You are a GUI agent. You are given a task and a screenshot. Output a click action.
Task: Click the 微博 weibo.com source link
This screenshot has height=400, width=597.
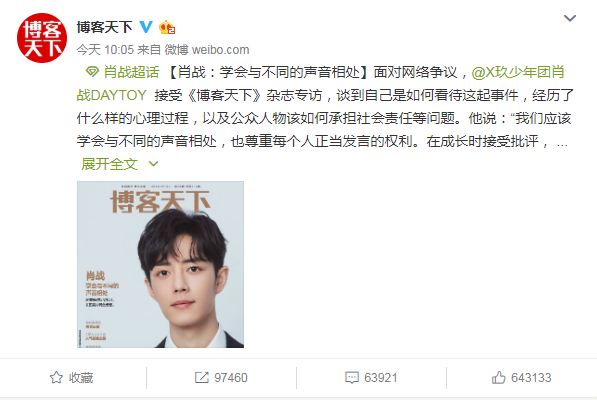point(207,50)
